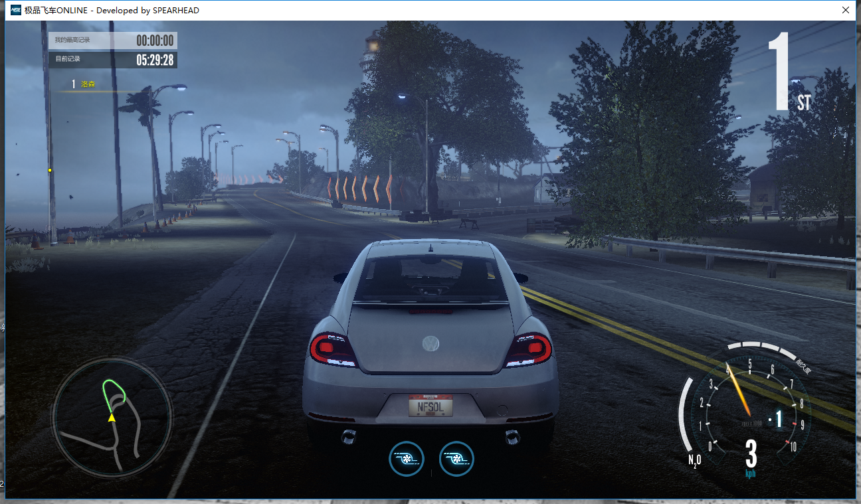This screenshot has width=861, height=504.
Task: Open the circular track minimap
Action: point(112,417)
